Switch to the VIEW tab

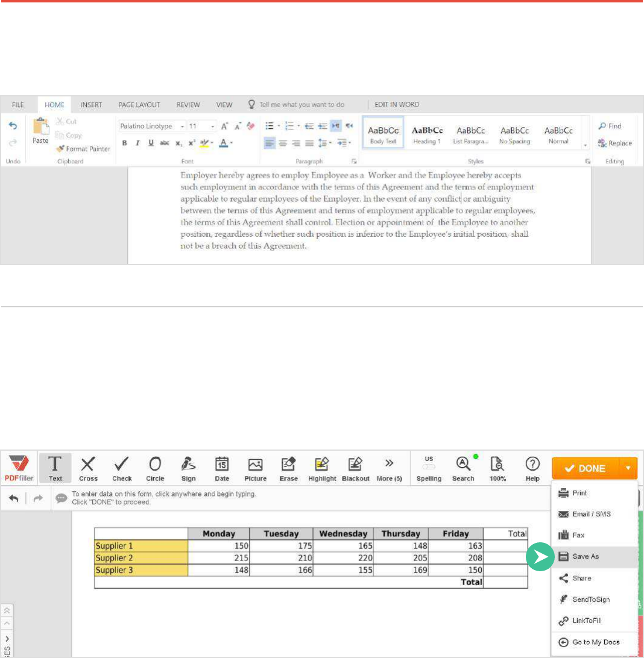pos(224,104)
